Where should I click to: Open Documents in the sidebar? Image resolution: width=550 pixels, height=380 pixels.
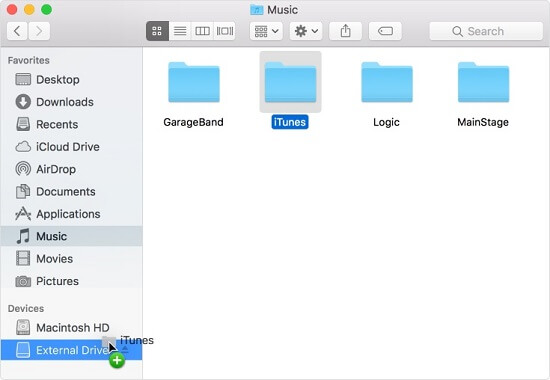click(x=72, y=192)
